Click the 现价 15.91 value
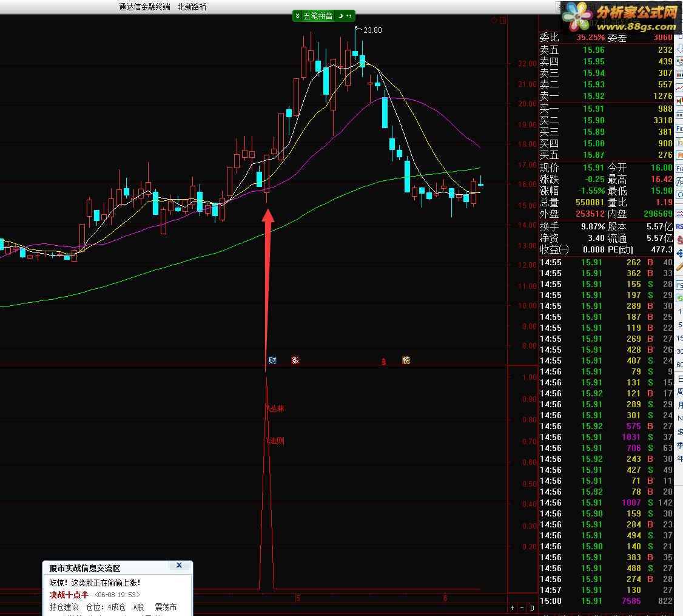The width and height of the screenshot is (683, 616). click(593, 168)
